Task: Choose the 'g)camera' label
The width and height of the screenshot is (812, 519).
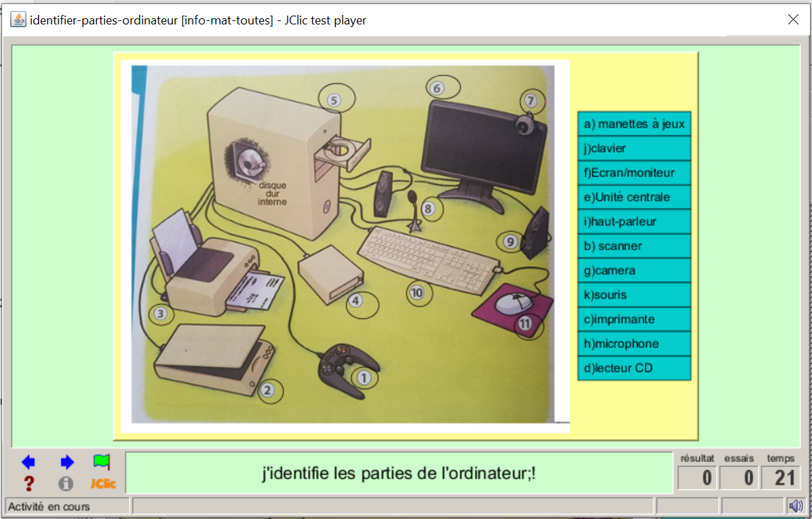Action: [x=634, y=271]
